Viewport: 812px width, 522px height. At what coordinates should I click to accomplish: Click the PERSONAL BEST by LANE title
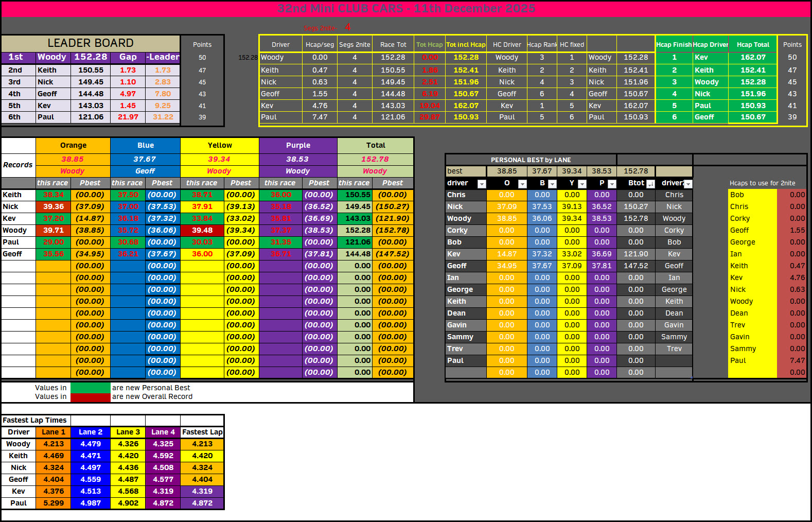[x=531, y=160]
